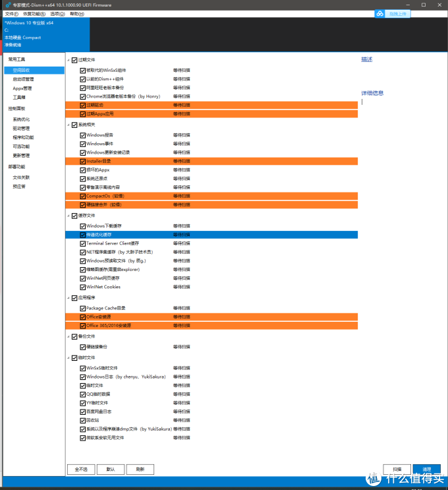The width and height of the screenshot is (448, 490).
Task: Collapse the 缓存文件 group arrow
Action: tap(69, 216)
